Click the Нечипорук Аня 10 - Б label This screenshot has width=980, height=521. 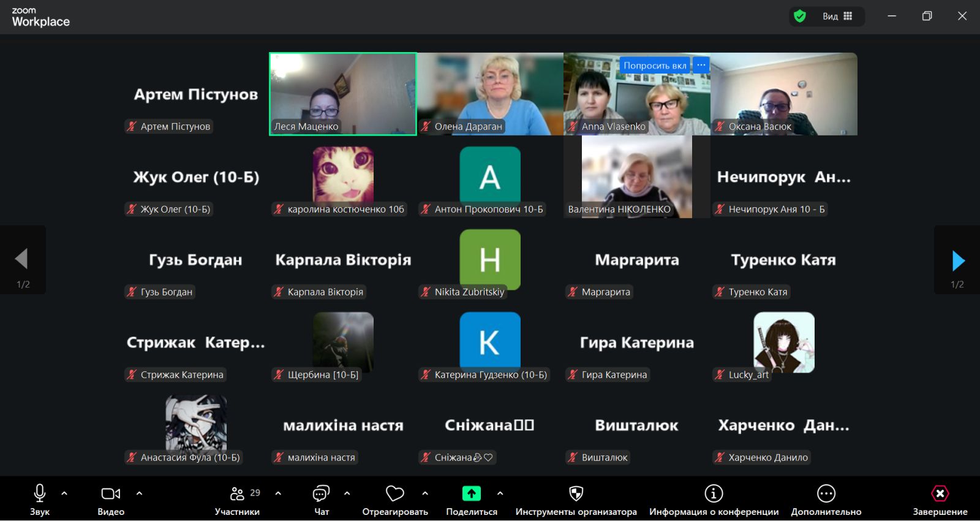click(777, 209)
